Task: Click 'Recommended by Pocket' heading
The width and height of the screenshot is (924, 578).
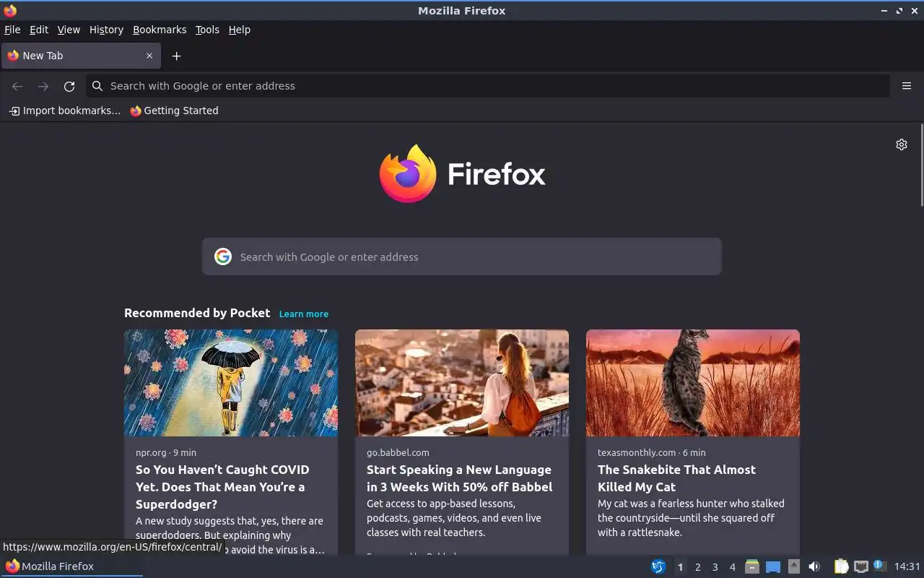Action: coord(197,313)
